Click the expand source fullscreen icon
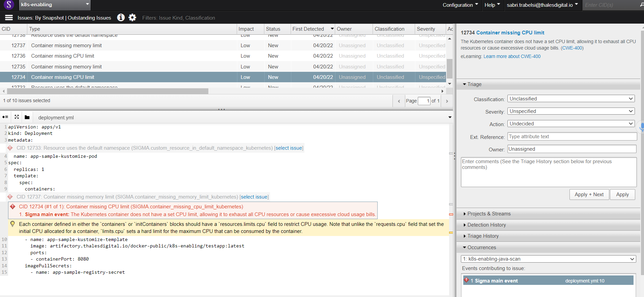The height and width of the screenshot is (297, 644). [x=17, y=117]
